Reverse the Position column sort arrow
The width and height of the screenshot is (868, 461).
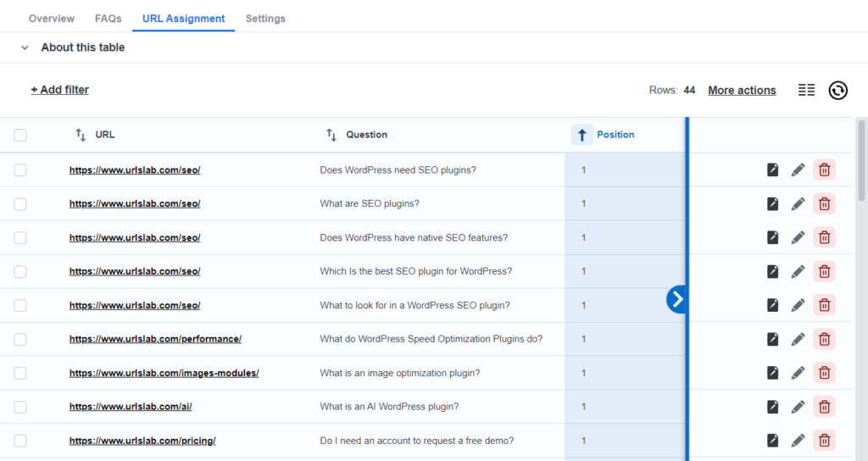581,135
